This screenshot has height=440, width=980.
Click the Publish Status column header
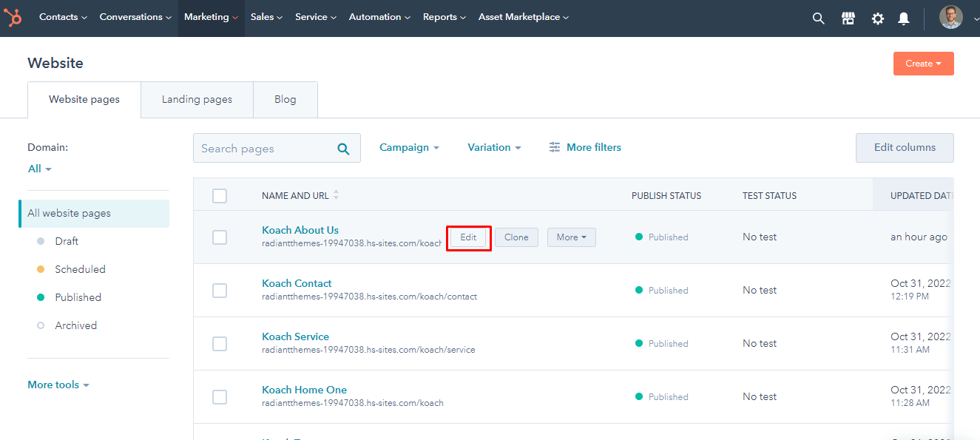pos(666,196)
